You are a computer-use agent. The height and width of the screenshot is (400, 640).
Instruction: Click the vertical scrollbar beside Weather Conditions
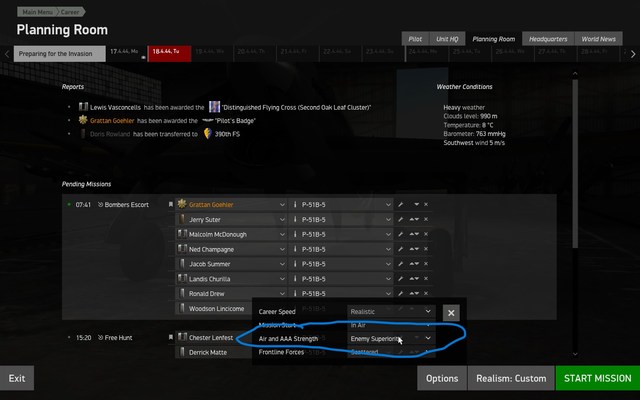[575, 163]
